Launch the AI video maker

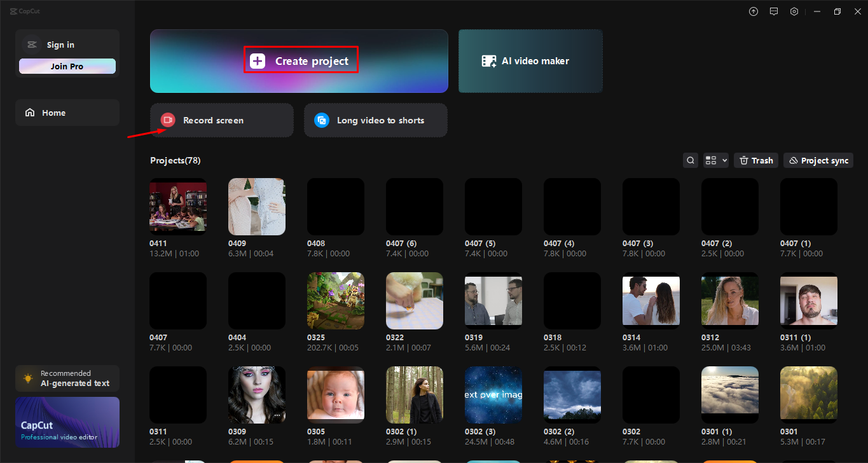point(530,61)
